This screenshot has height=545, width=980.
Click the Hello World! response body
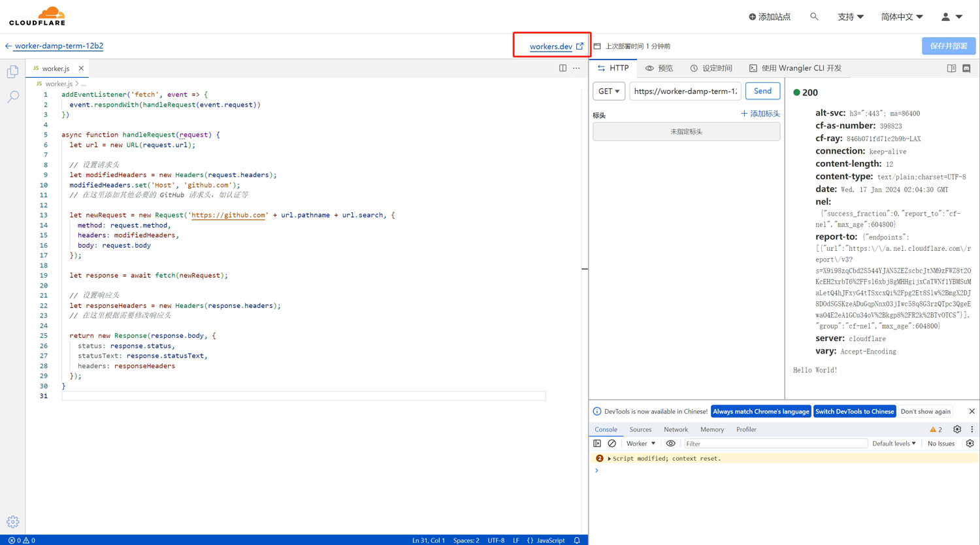pos(815,370)
